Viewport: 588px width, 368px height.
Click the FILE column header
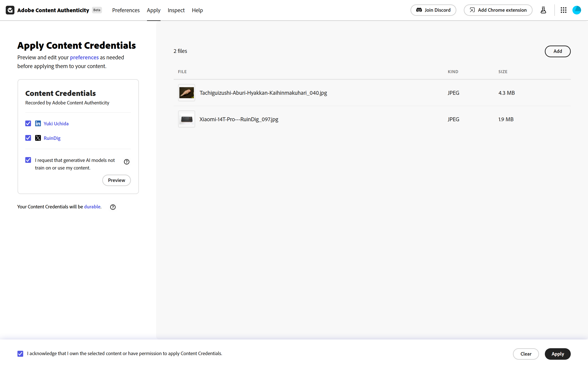click(182, 72)
